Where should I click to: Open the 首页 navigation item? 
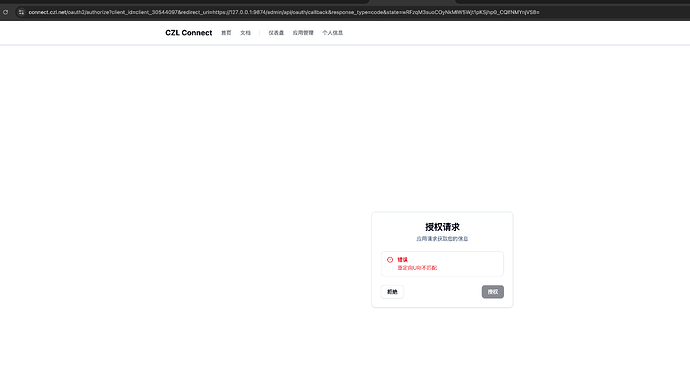tap(226, 33)
